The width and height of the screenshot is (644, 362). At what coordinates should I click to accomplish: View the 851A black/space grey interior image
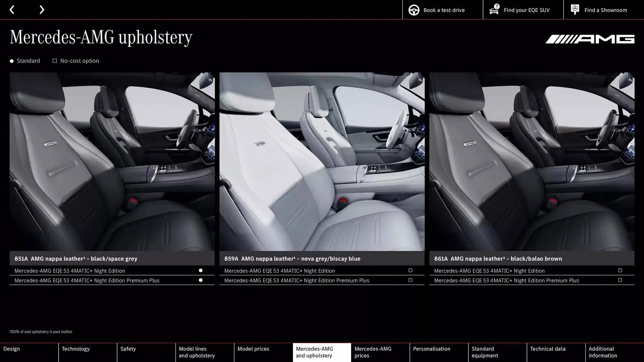click(x=112, y=162)
